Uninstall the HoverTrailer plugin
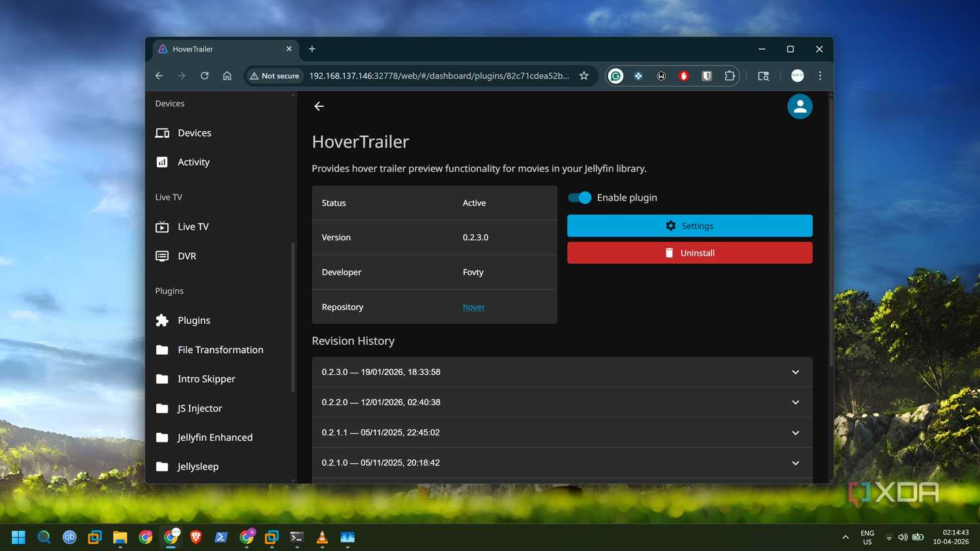 coord(689,253)
